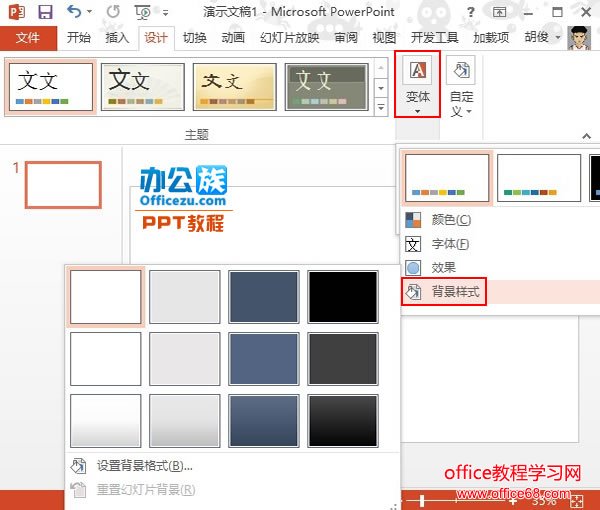Open ribbon display options icon

(x=499, y=12)
